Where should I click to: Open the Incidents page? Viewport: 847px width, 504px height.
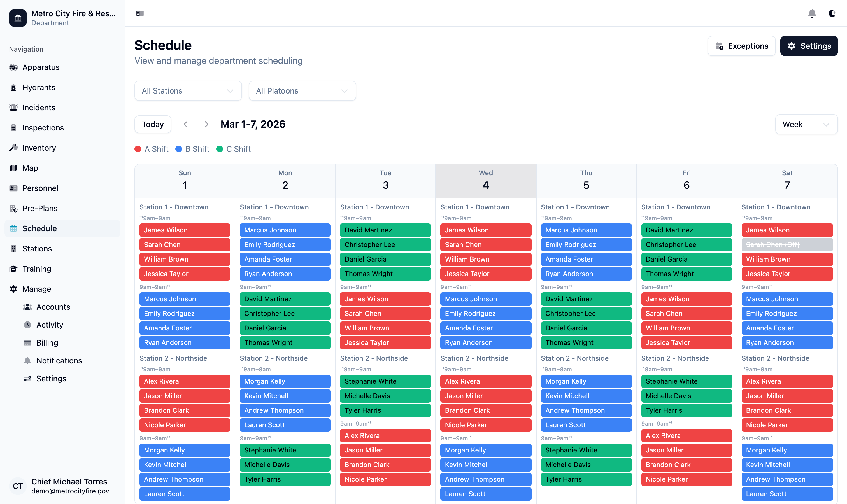[x=38, y=107]
